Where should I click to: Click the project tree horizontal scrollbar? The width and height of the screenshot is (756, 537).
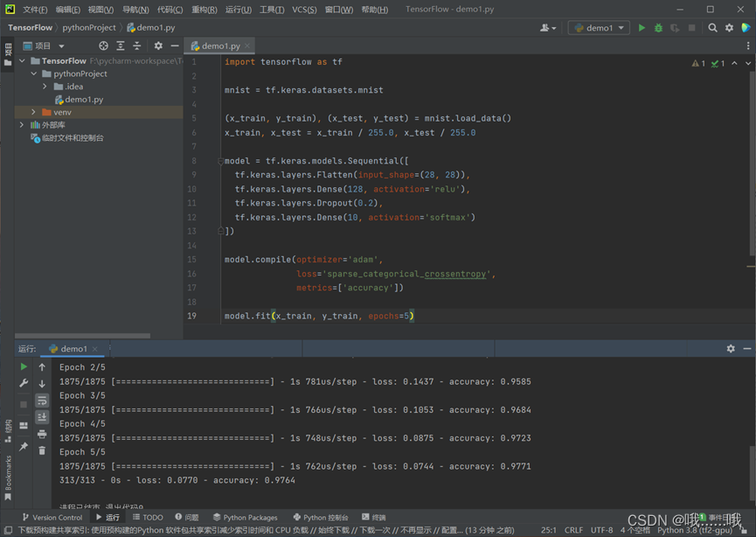click(x=82, y=335)
